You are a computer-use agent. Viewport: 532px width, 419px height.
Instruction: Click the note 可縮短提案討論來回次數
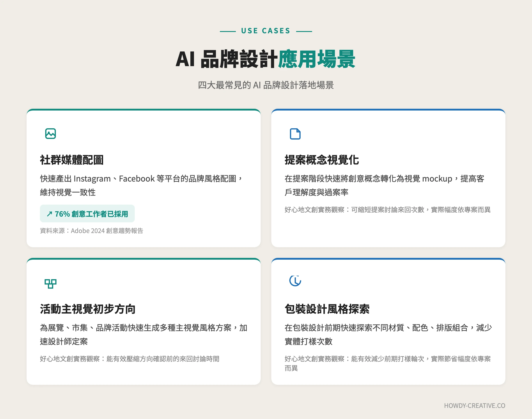coord(387,210)
